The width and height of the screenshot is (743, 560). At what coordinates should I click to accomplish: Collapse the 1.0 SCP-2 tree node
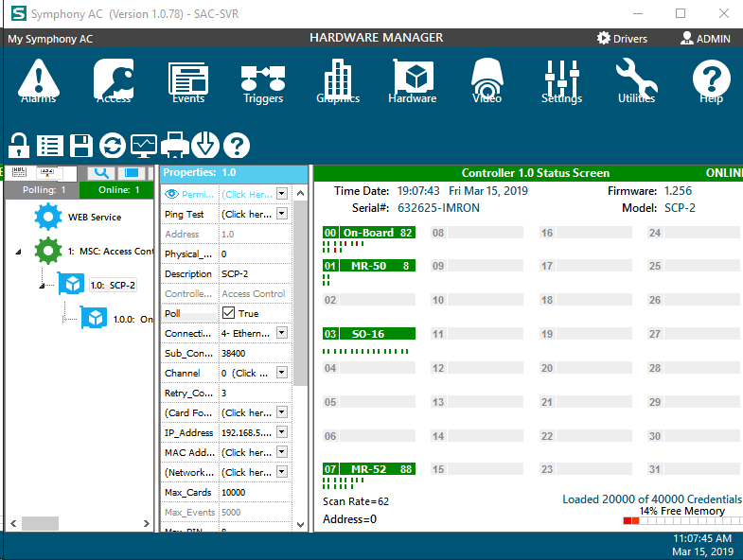(x=42, y=286)
